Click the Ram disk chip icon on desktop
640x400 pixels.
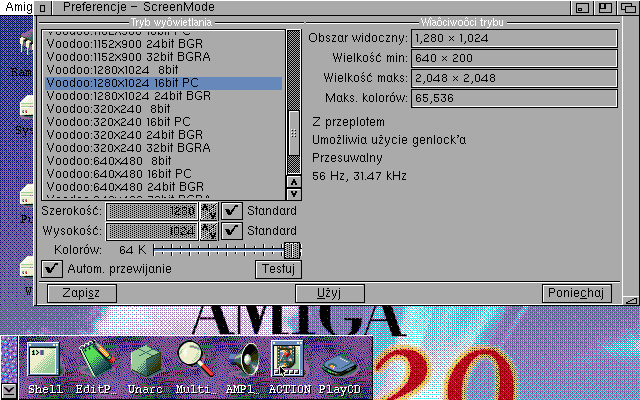(26, 42)
